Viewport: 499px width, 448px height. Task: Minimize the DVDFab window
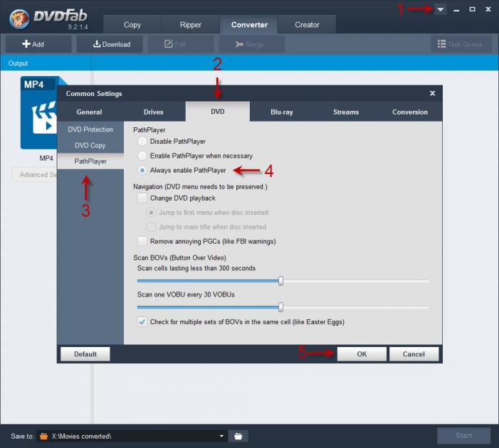point(456,9)
